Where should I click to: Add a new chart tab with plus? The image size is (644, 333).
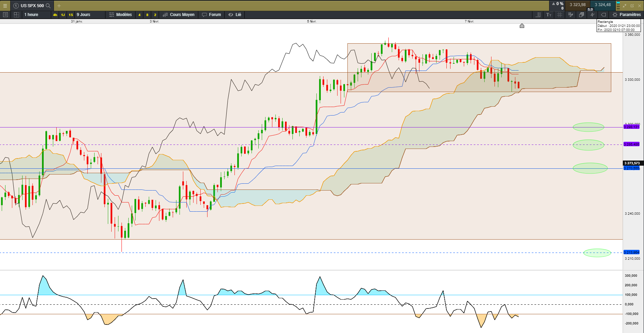[59, 5]
